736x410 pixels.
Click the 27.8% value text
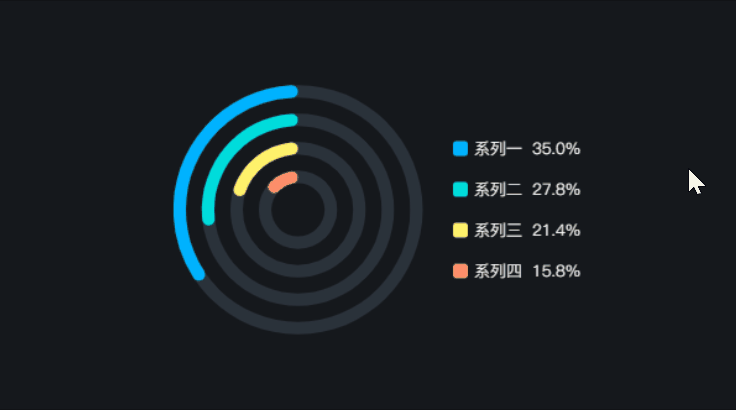[556, 190]
